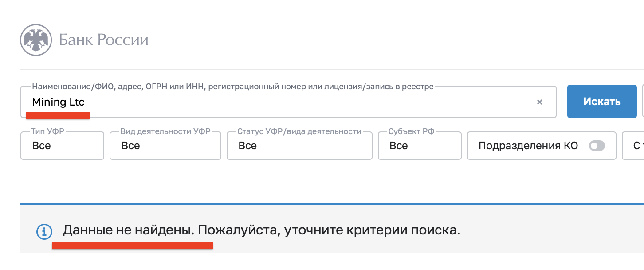This screenshot has height=270, width=644.
Task: Click the red underline beneath Данные не найдены
Action: point(132,245)
